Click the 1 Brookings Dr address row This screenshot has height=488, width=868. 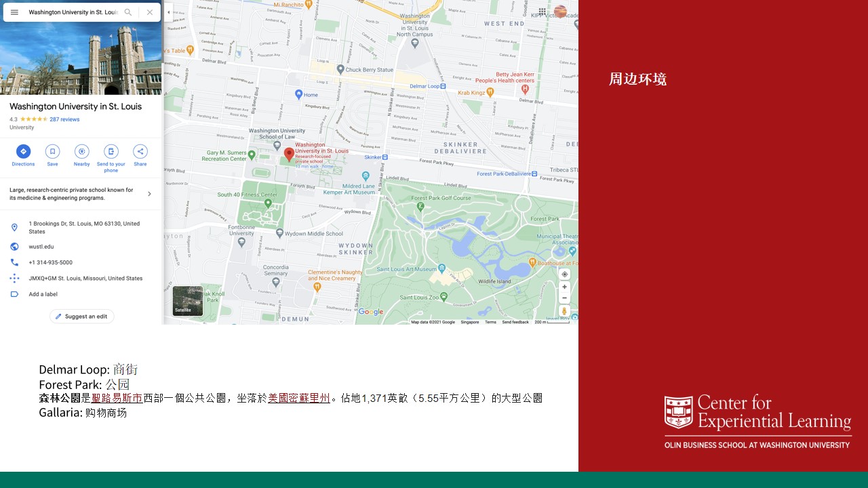tap(81, 228)
